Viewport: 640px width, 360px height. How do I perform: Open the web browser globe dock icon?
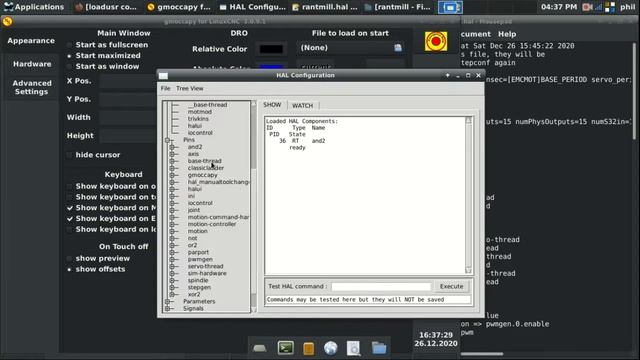(x=331, y=348)
